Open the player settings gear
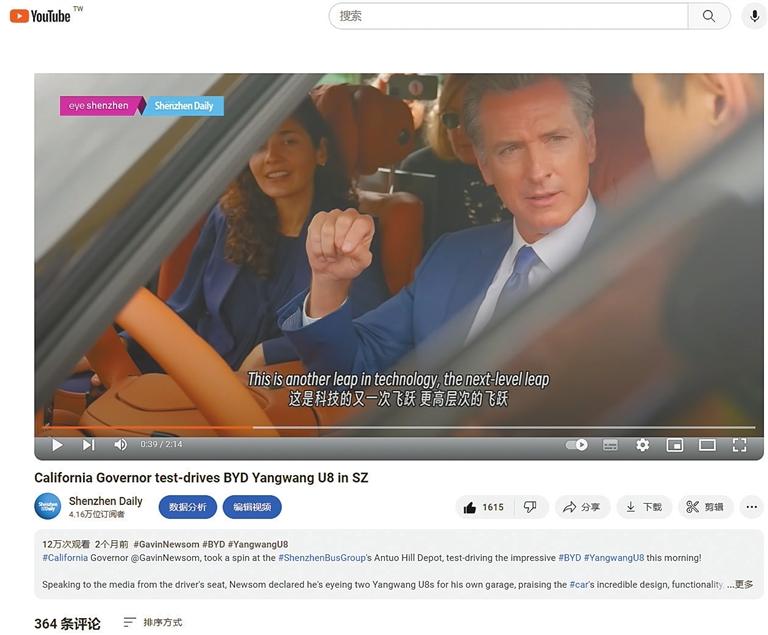 pos(642,445)
